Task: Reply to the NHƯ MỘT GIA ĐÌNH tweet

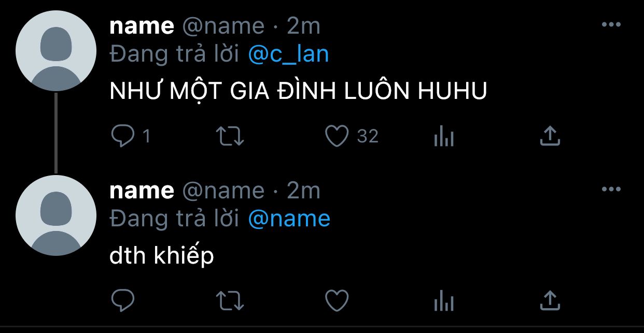Action: [123, 136]
